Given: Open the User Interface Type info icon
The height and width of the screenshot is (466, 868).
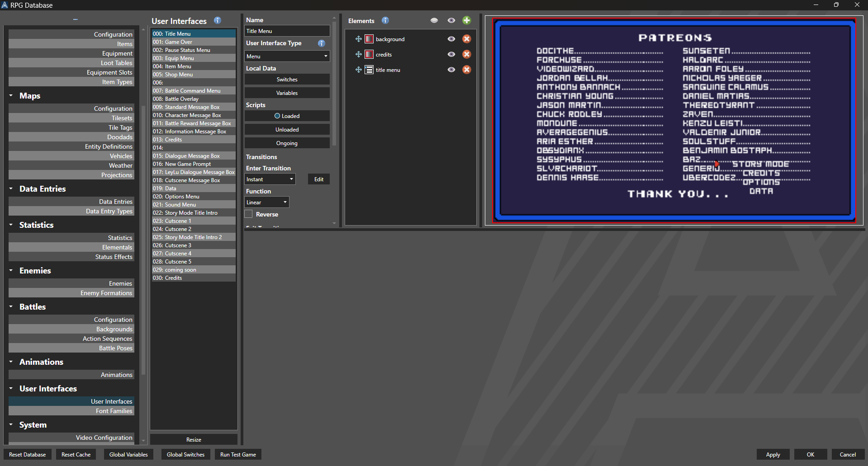Looking at the screenshot, I should [x=321, y=43].
